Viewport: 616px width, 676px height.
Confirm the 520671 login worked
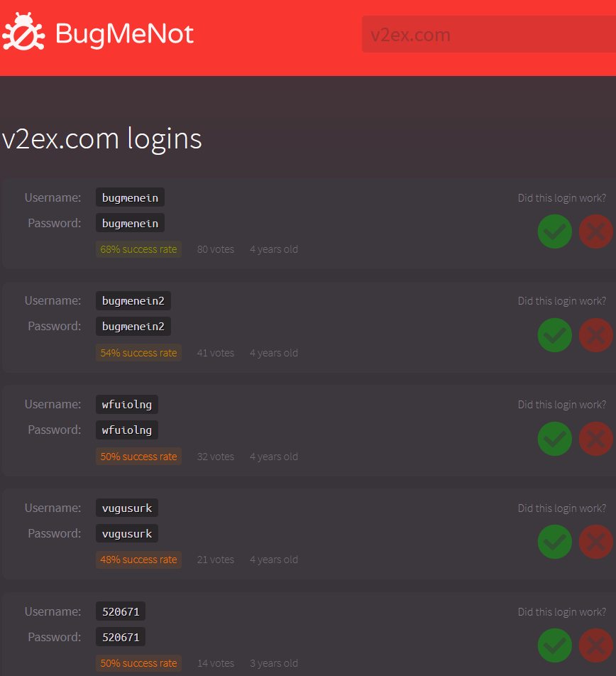point(554,645)
